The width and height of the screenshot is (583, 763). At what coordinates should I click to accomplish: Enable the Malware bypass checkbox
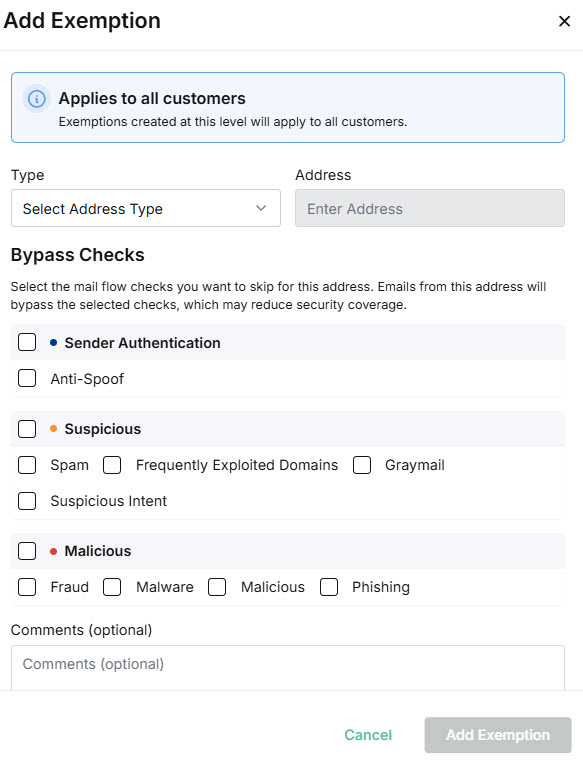pos(112,587)
